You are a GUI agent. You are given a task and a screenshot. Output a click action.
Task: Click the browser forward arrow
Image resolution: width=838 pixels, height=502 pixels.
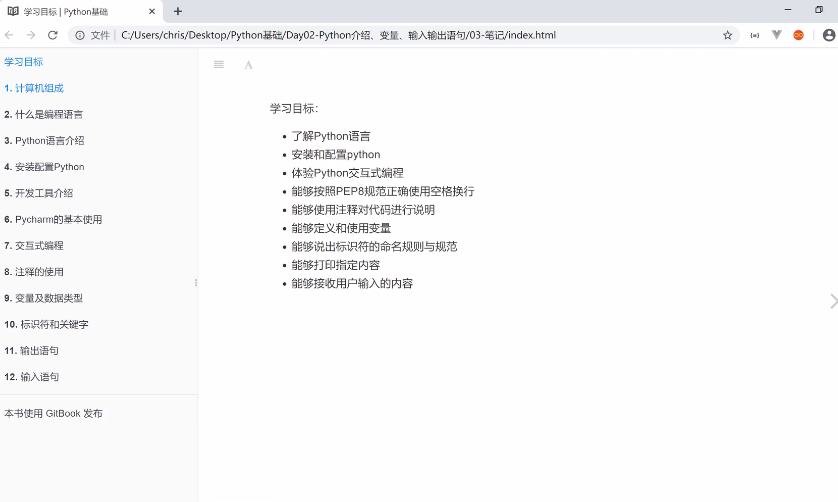31,35
